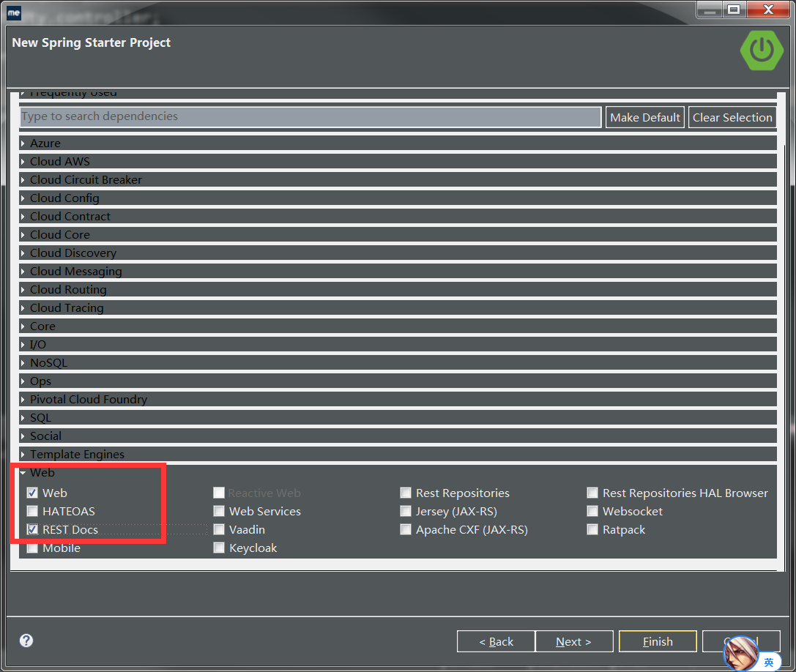The image size is (796, 672).
Task: Check the Jersey (JAX-RS) checkbox
Action: click(406, 511)
